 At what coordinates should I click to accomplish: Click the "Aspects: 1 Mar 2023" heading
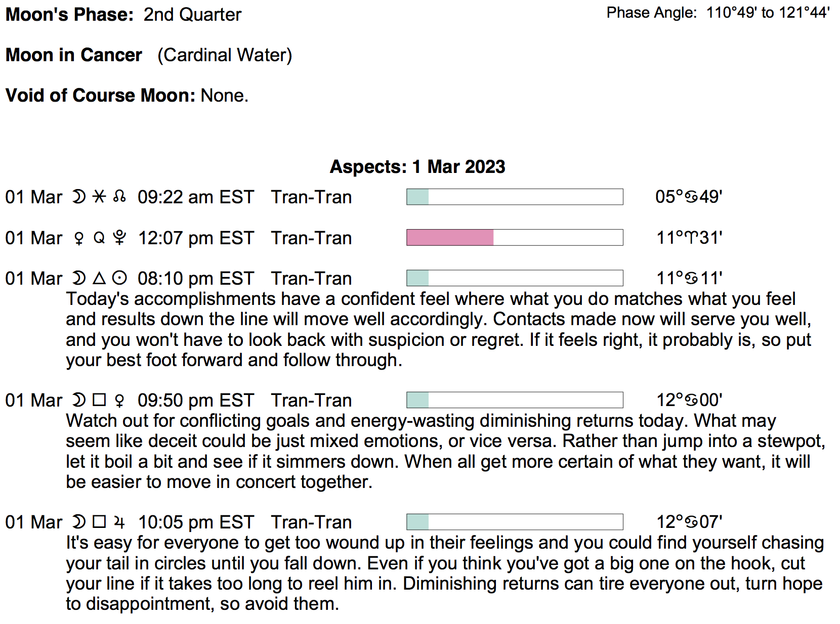pyautogui.click(x=417, y=166)
